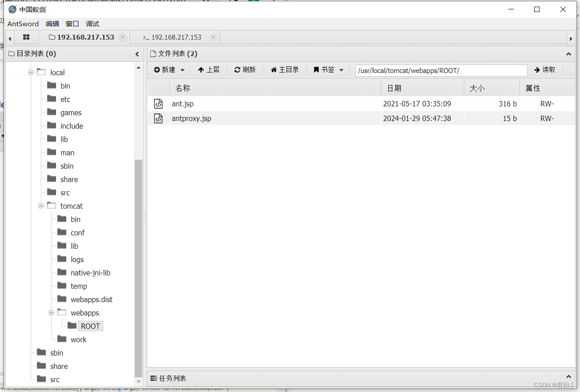The height and width of the screenshot is (392, 580).
Task: Open the 调试 menu
Action: pos(93,24)
